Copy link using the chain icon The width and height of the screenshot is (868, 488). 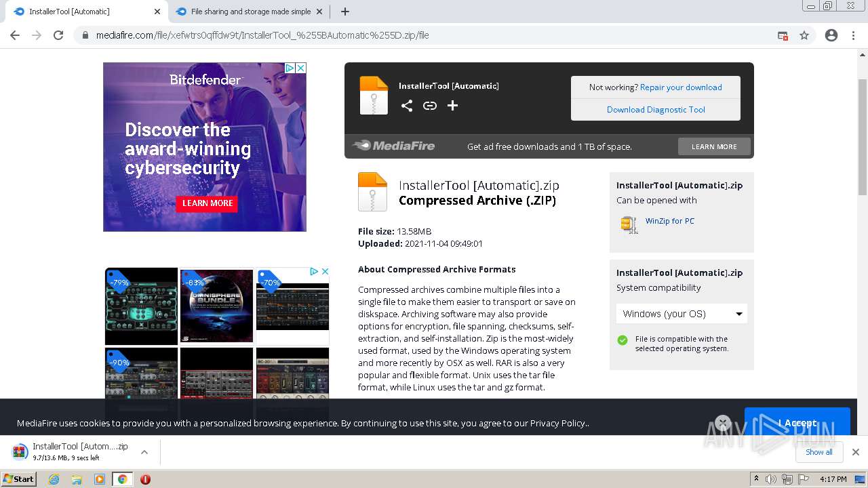430,105
